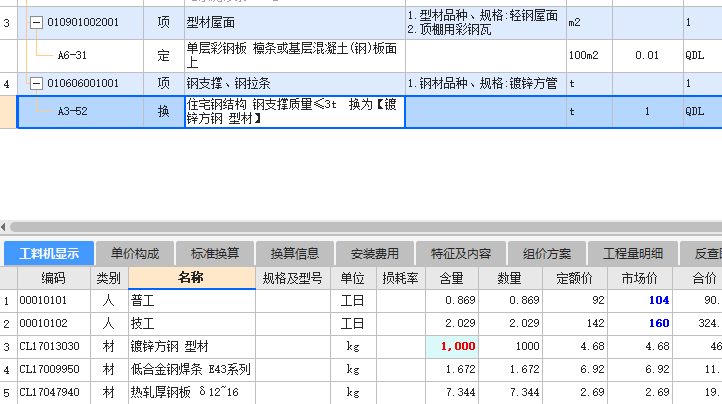Select material code CL17009950

(49, 369)
